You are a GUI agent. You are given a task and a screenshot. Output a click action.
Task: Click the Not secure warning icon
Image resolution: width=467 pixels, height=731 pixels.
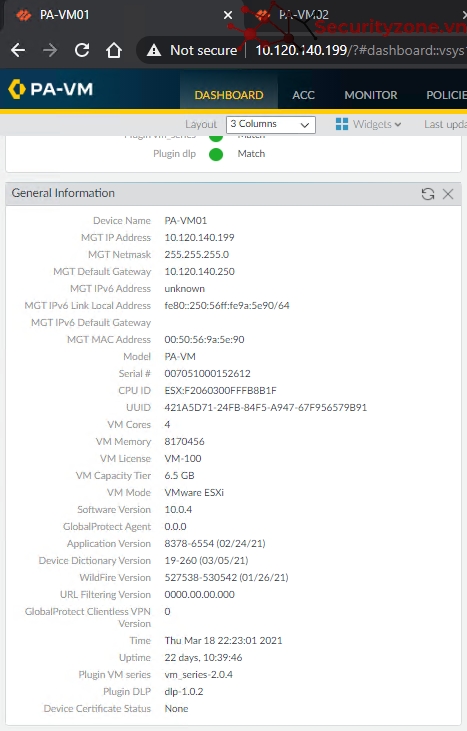pyautogui.click(x=154, y=50)
